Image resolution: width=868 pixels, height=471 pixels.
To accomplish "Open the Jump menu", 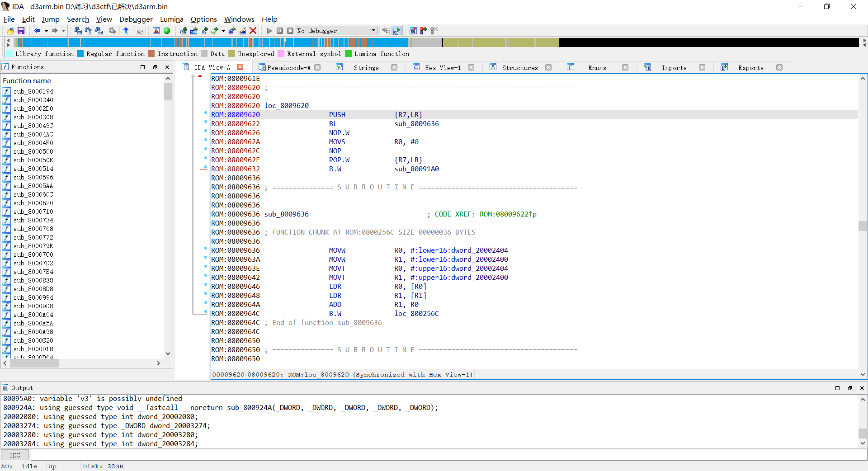I will coord(51,19).
